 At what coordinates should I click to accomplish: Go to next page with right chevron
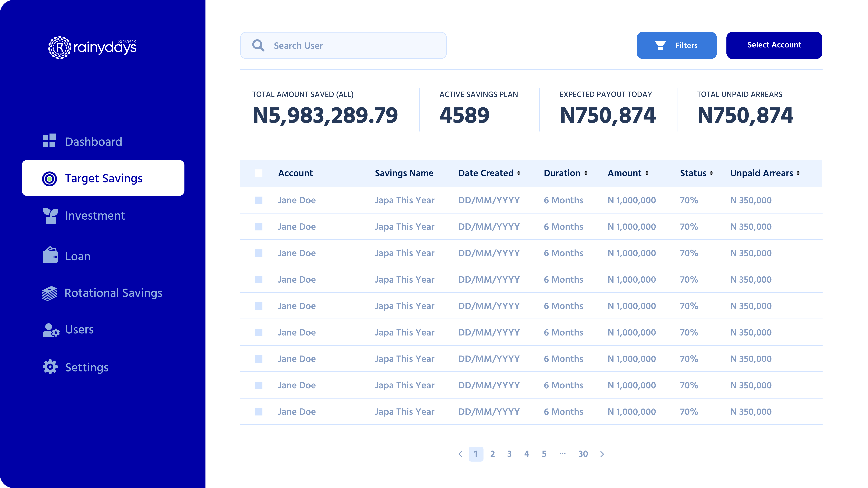(x=602, y=454)
